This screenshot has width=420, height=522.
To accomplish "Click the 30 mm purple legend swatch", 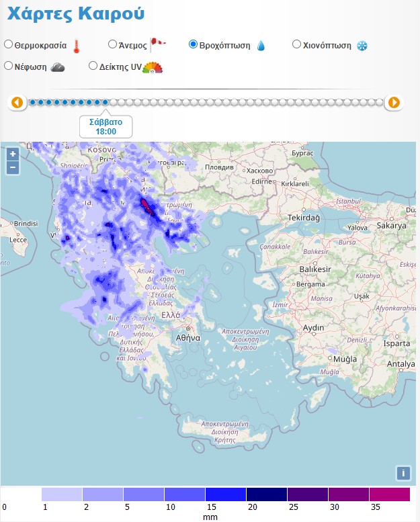I will pyautogui.click(x=349, y=494).
